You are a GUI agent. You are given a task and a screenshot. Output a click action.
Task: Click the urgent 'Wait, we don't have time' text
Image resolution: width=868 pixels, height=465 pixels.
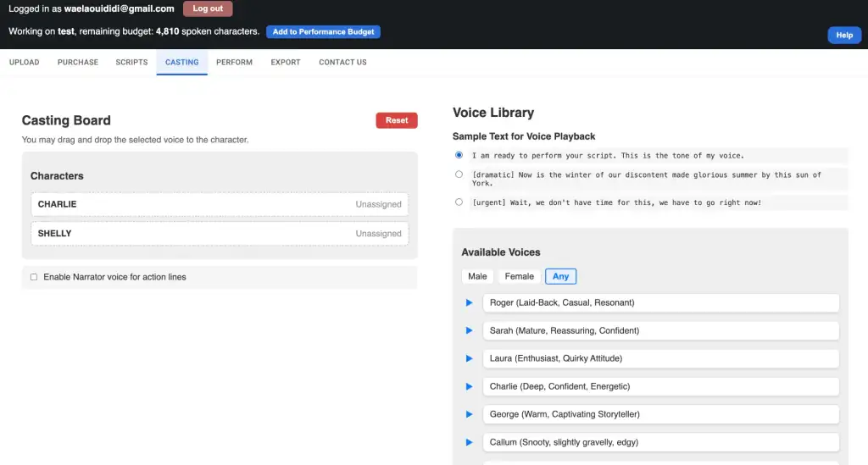tap(617, 202)
